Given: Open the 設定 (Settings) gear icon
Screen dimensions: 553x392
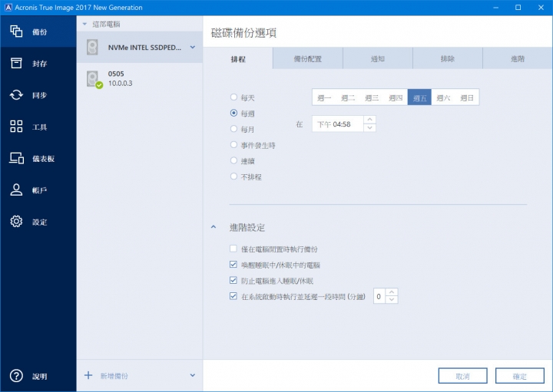Looking at the screenshot, I should (x=16, y=221).
